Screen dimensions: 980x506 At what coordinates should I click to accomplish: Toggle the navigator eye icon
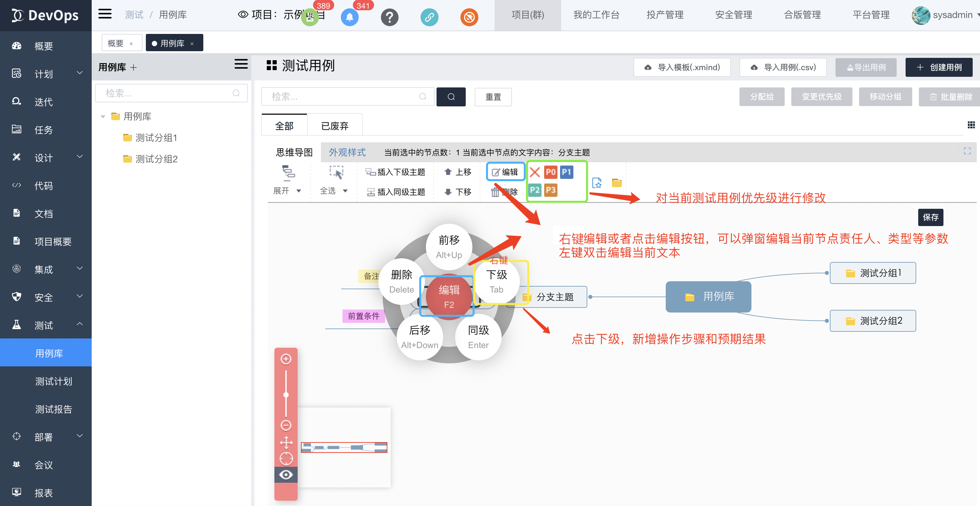point(286,475)
